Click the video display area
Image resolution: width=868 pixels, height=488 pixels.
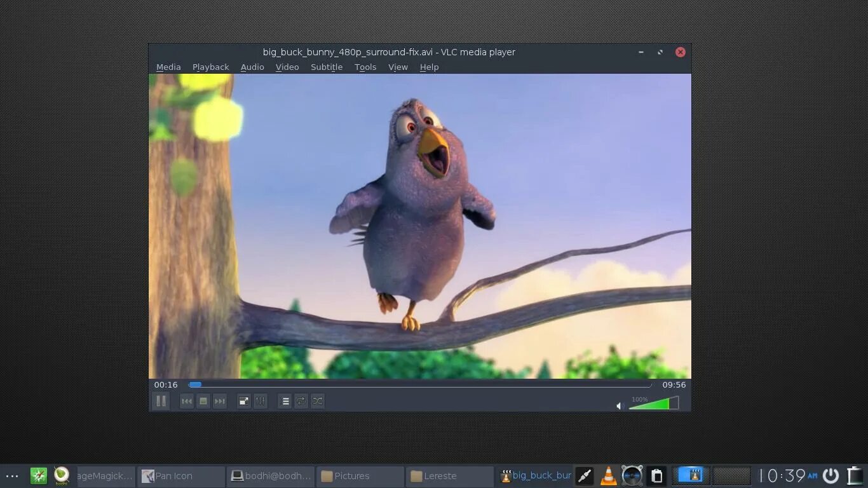coord(420,226)
